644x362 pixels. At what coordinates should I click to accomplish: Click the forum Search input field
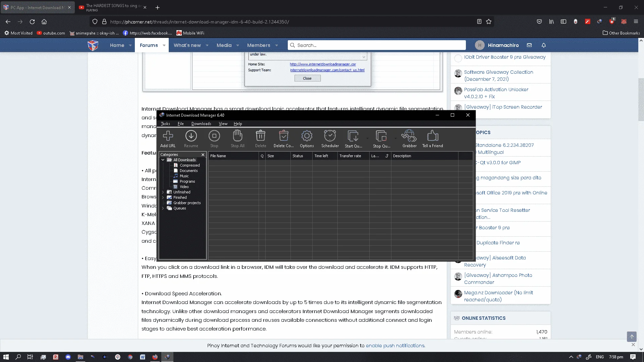coord(377,45)
